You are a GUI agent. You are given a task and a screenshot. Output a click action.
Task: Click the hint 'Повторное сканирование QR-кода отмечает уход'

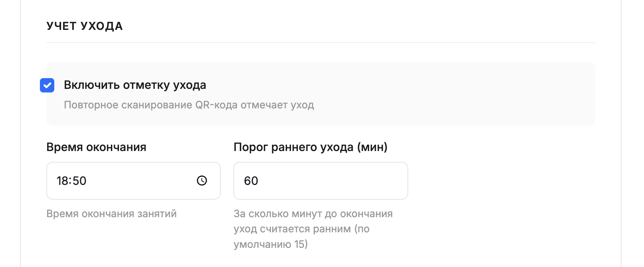click(x=189, y=105)
